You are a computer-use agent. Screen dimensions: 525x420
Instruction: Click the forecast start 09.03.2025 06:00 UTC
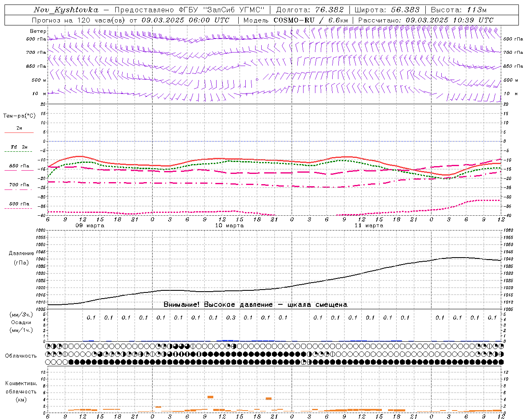[185, 20]
